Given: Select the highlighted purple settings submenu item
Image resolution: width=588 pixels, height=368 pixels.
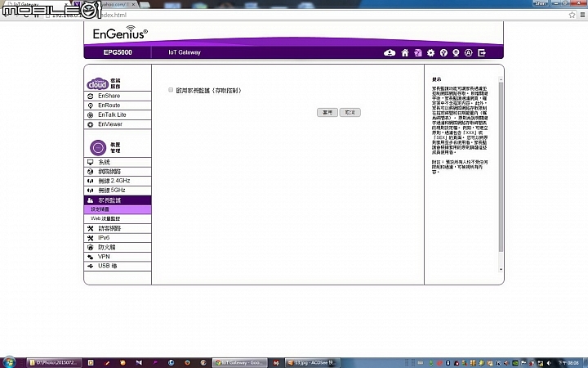Looking at the screenshot, I should coord(118,209).
